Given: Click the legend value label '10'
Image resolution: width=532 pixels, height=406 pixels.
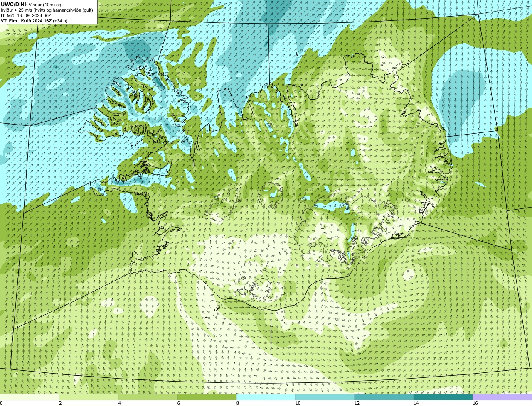Looking at the screenshot, I should pyautogui.click(x=298, y=403).
